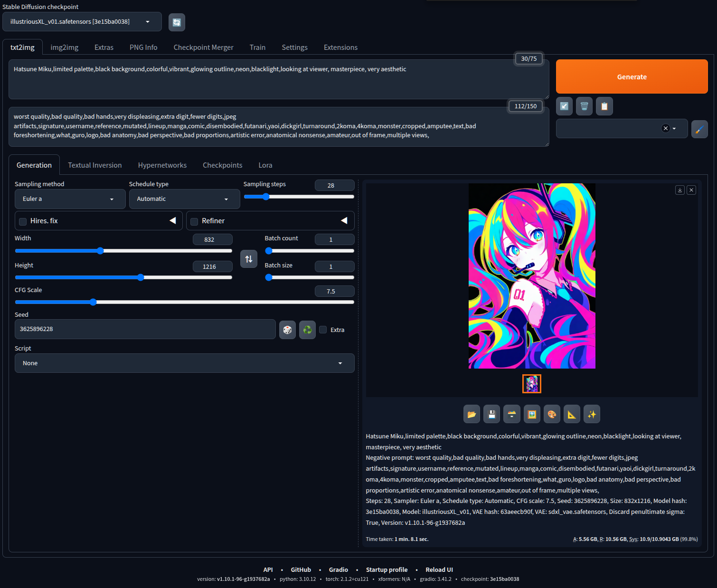This screenshot has width=717, height=588.
Task: Send the image to img2img inpaint
Action: (x=552, y=414)
